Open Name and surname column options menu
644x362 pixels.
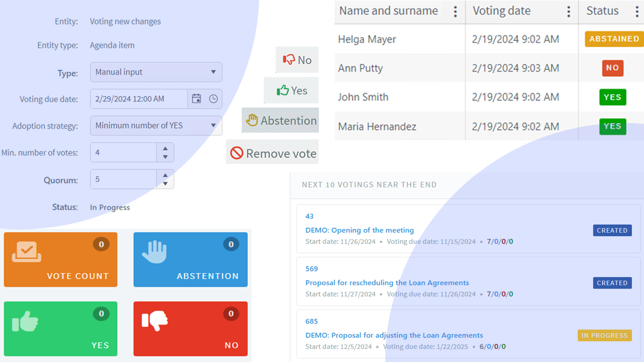coord(455,12)
